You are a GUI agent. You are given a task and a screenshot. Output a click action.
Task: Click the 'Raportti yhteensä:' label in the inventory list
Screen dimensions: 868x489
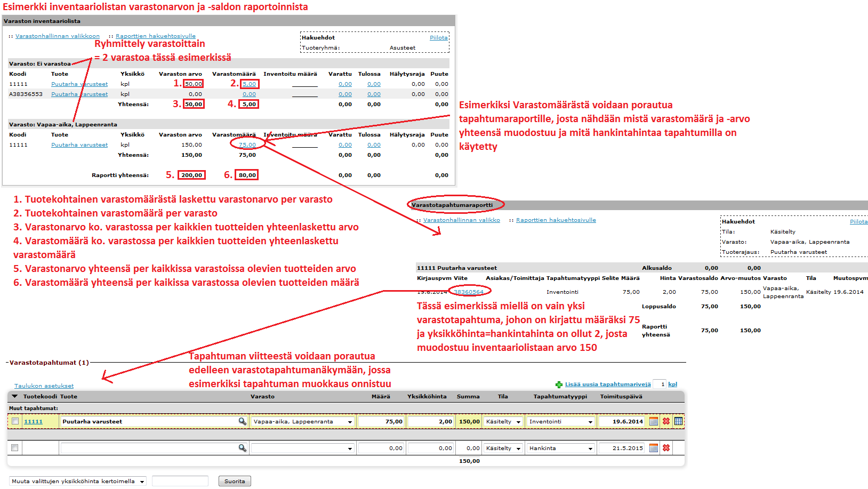tap(120, 175)
